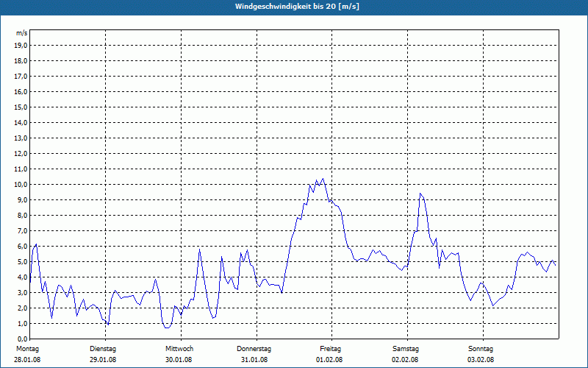Image resolution: width=588 pixels, height=368 pixels.
Task: Click the Dienstag 29.01.08 axis label
Action: (x=103, y=354)
